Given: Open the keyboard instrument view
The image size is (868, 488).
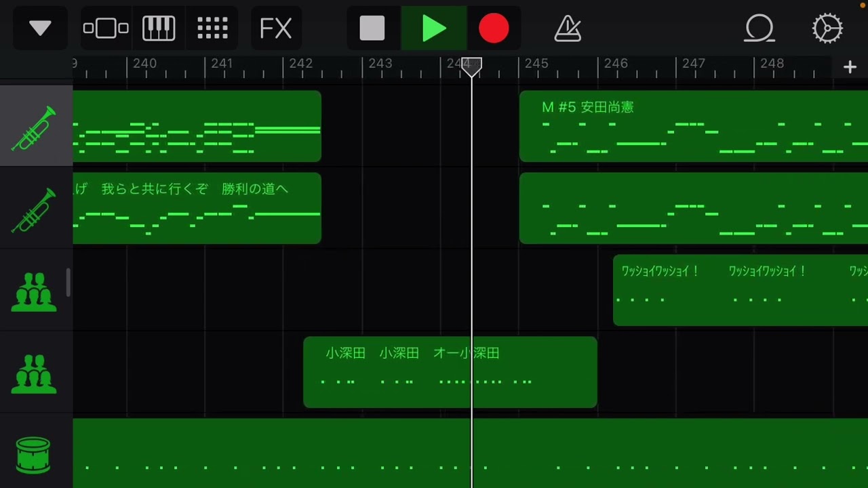Looking at the screenshot, I should pyautogui.click(x=159, y=28).
